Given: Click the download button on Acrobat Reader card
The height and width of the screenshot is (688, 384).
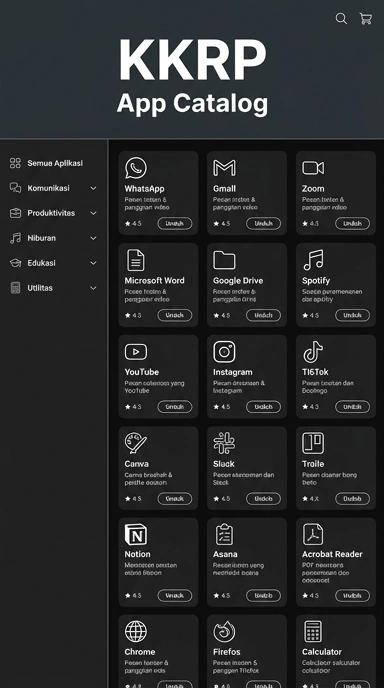Looking at the screenshot, I should tap(352, 595).
